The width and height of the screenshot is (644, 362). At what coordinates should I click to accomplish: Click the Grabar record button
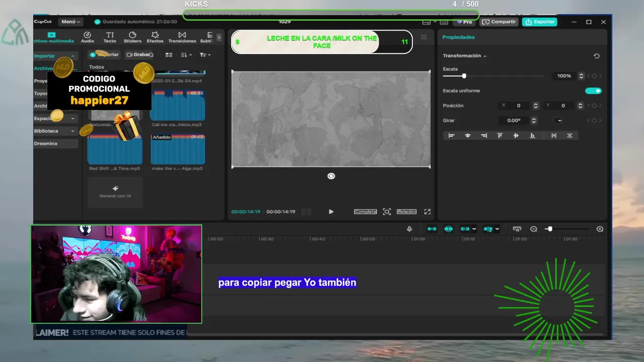pos(139,55)
